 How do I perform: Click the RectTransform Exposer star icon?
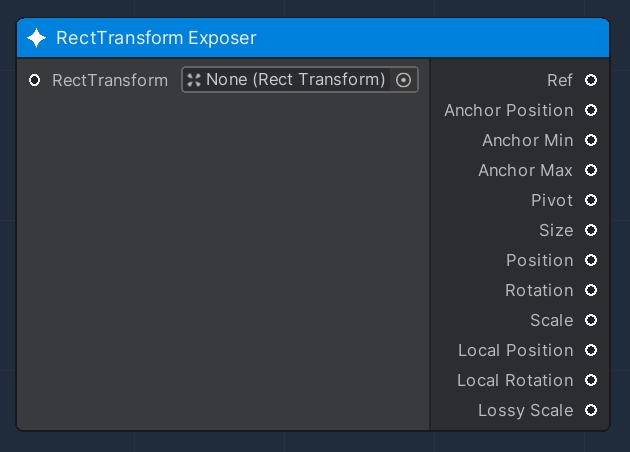37,38
